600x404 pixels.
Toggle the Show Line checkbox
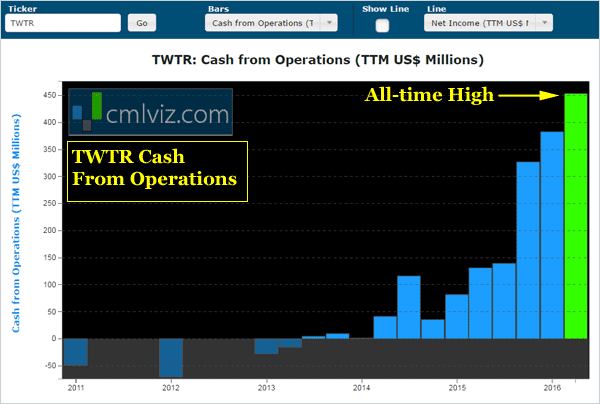(382, 26)
